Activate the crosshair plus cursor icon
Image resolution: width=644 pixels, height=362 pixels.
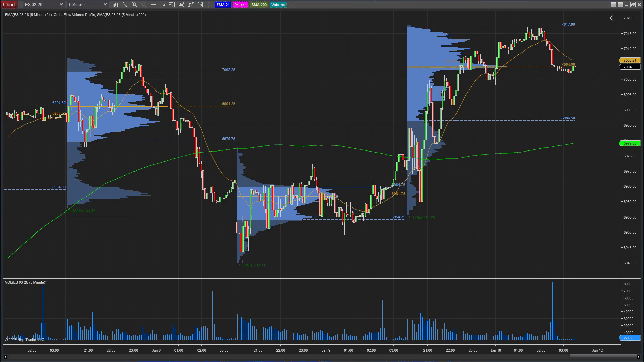(x=153, y=5)
